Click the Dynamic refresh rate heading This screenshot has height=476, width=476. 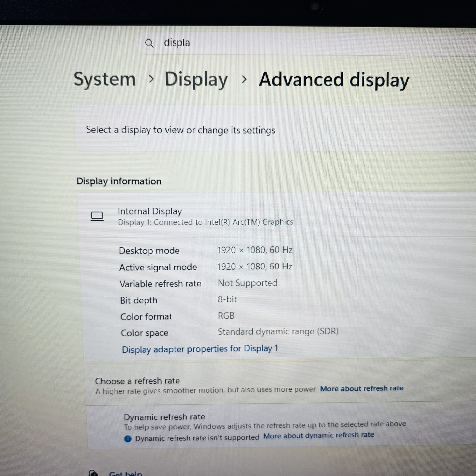coord(164,417)
